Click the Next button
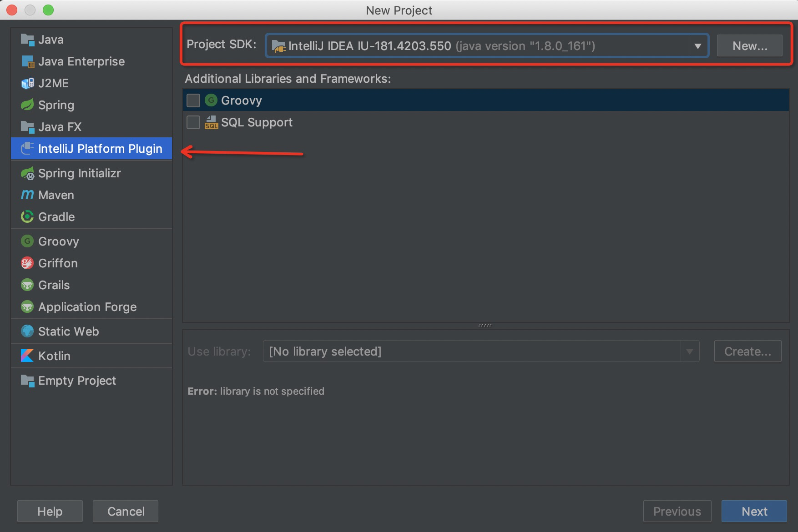This screenshot has height=532, width=798. [754, 512]
